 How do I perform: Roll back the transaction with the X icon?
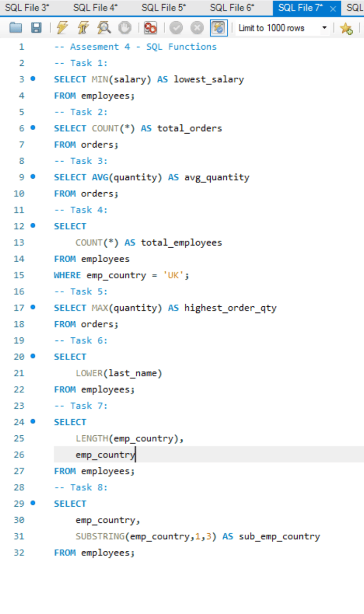197,28
